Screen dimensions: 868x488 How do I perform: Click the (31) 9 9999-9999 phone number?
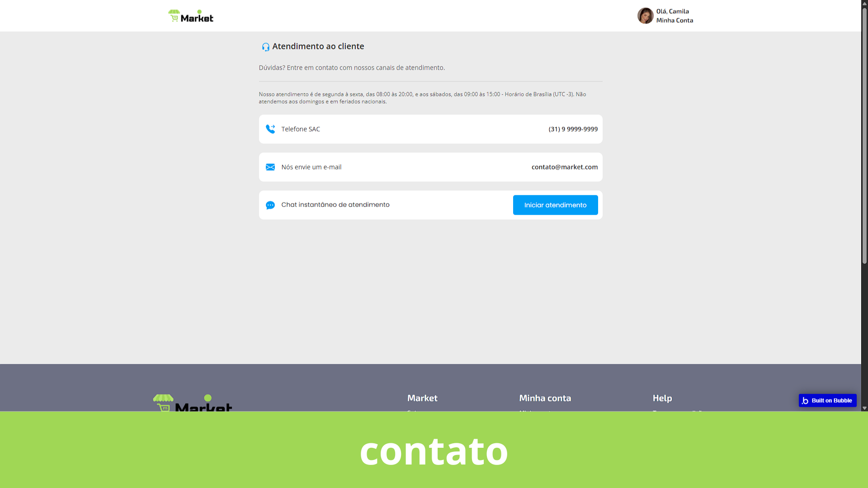click(573, 129)
